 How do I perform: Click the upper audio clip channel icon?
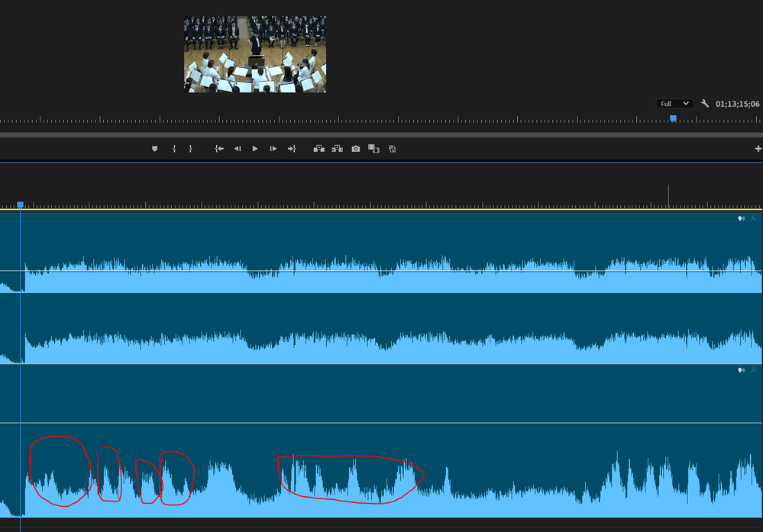[x=741, y=218]
